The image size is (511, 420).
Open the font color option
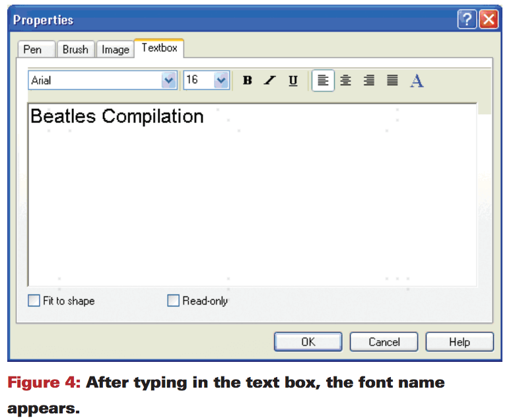[417, 81]
